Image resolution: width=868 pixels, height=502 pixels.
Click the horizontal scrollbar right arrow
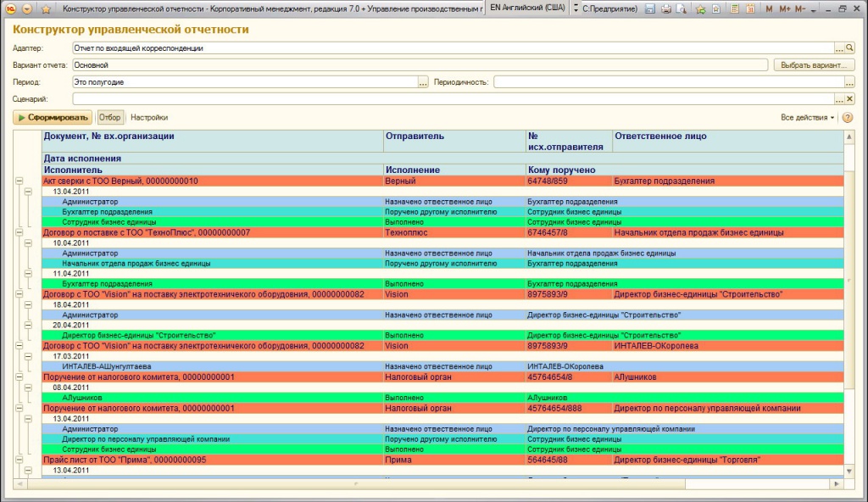tap(837, 483)
